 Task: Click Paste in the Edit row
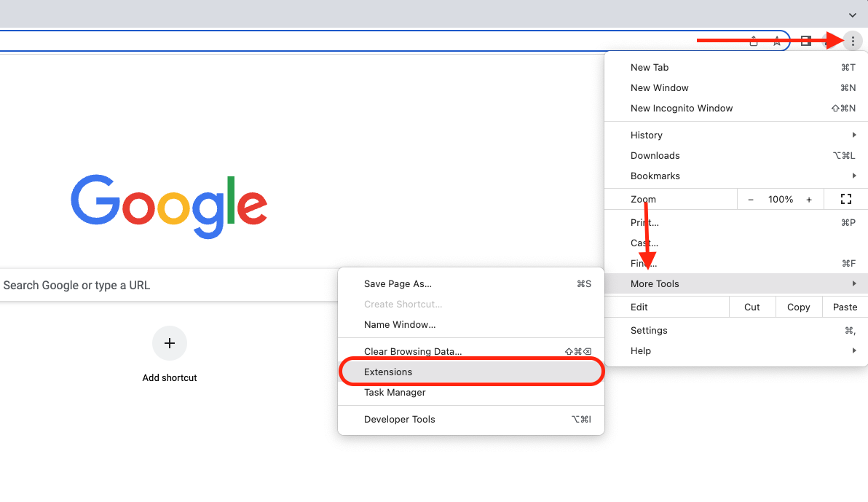845,307
